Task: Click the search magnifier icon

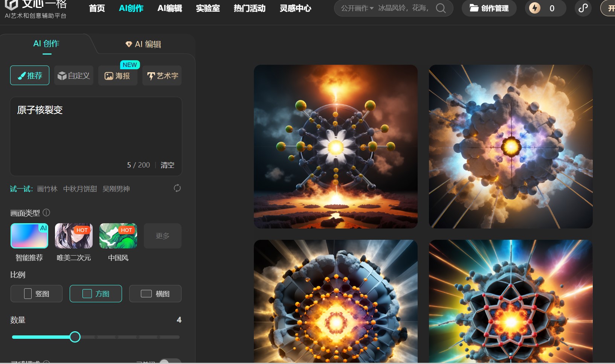Action: click(x=441, y=8)
